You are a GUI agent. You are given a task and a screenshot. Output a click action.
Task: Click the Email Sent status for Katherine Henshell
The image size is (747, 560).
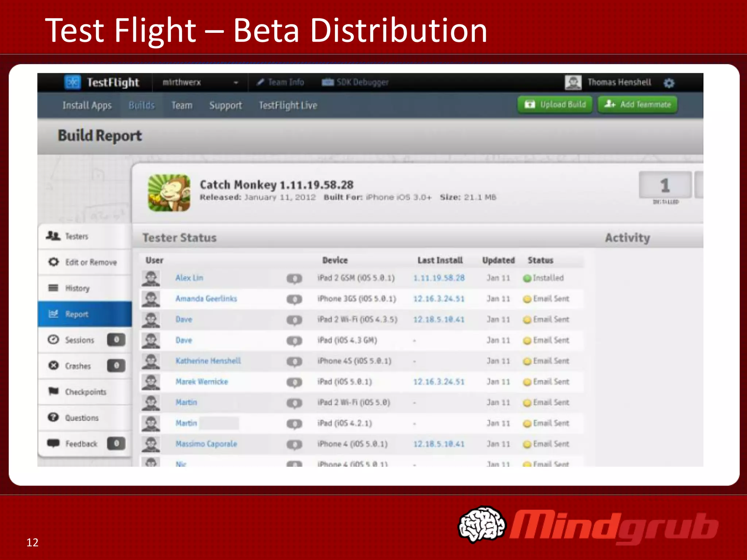pyautogui.click(x=546, y=361)
